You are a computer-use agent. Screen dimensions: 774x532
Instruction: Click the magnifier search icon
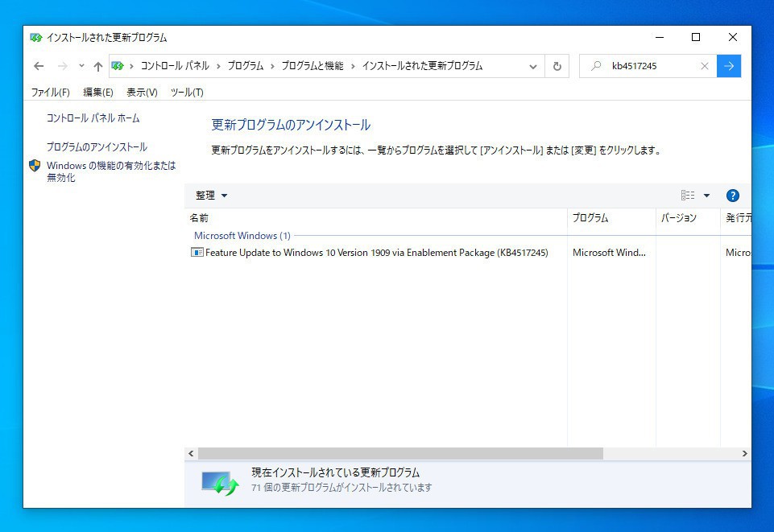coord(596,65)
